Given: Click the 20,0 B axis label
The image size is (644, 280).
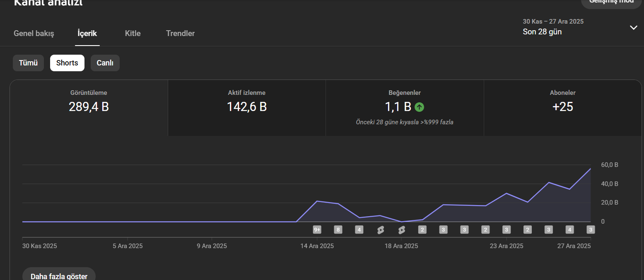Looking at the screenshot, I should pyautogui.click(x=610, y=203).
